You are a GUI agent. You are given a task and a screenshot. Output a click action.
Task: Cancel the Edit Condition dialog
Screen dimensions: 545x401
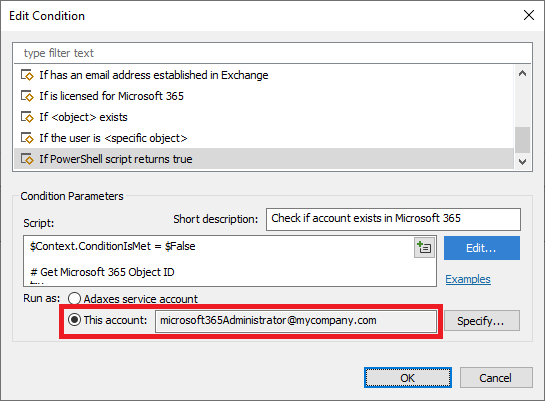tap(496, 378)
